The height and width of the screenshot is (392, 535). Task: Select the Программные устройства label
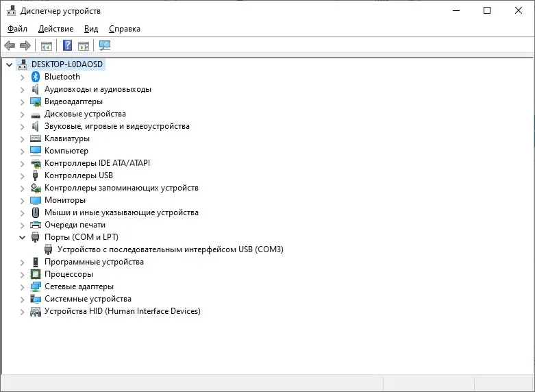click(x=94, y=262)
